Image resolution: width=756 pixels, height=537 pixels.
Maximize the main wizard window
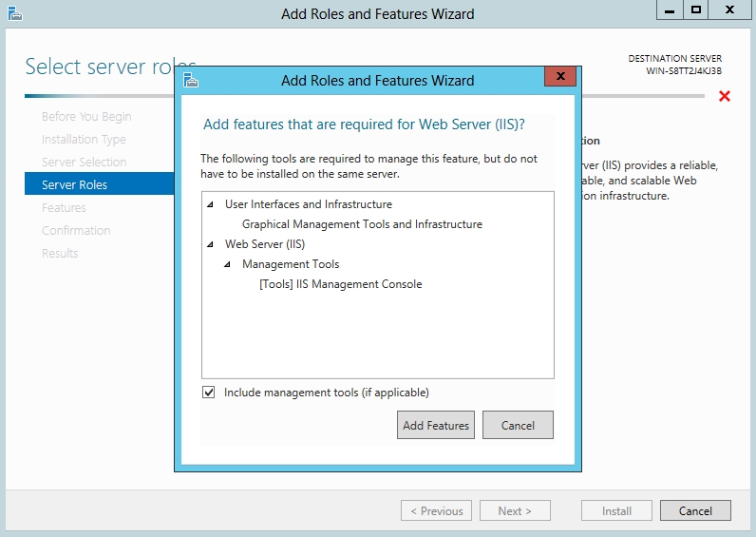696,10
